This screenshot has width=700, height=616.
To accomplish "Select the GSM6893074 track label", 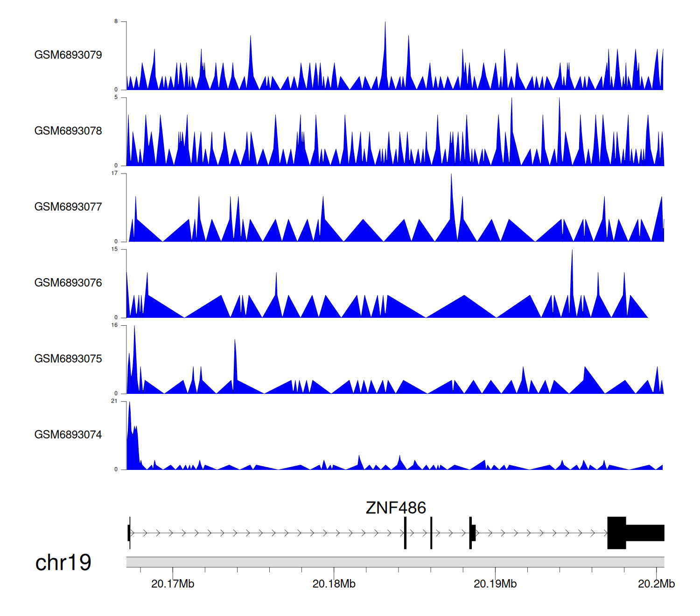I will 68,435.
